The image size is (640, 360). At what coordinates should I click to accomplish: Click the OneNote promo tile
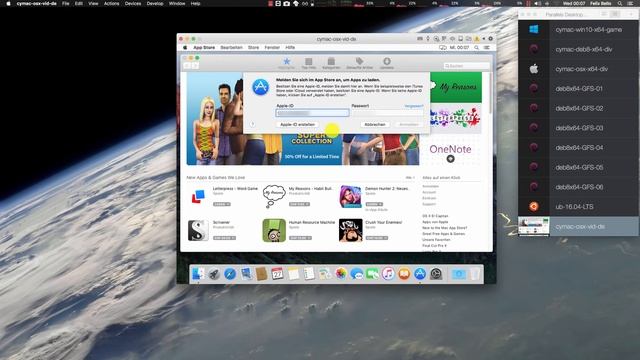point(451,151)
